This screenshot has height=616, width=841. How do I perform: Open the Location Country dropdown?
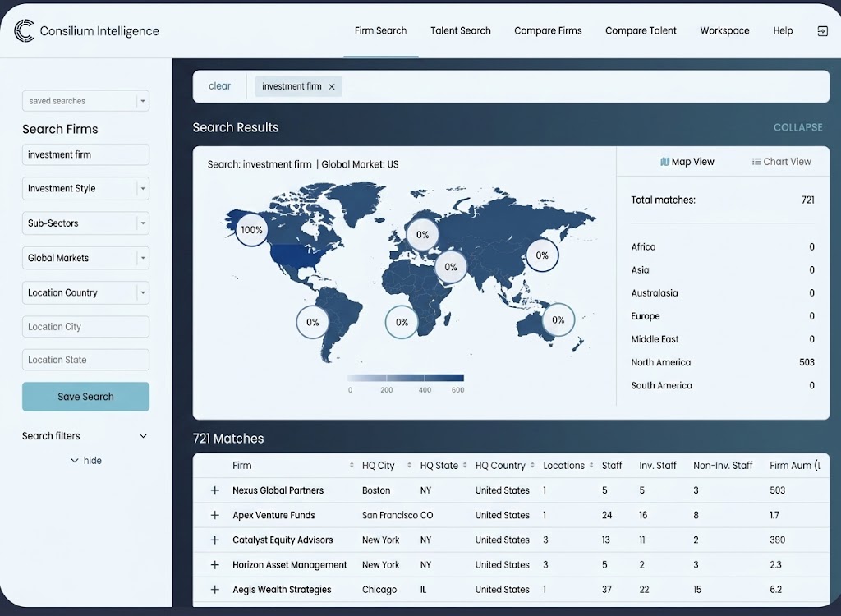(x=85, y=293)
